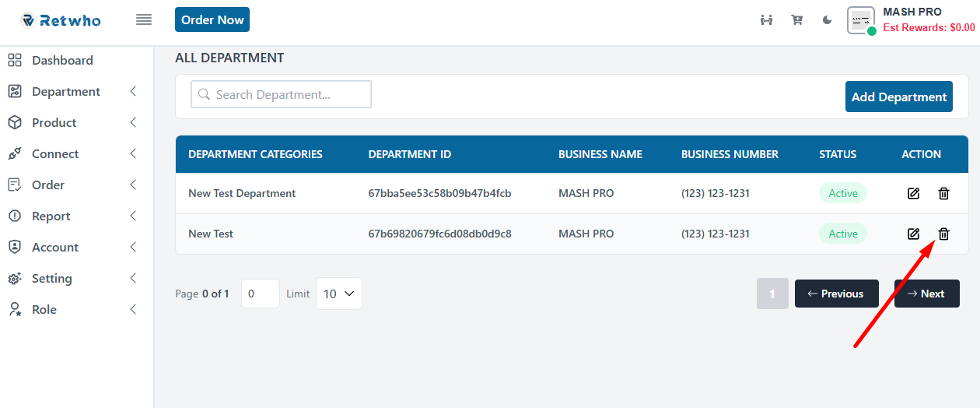Expand the Department menu chevron

pos(133,91)
